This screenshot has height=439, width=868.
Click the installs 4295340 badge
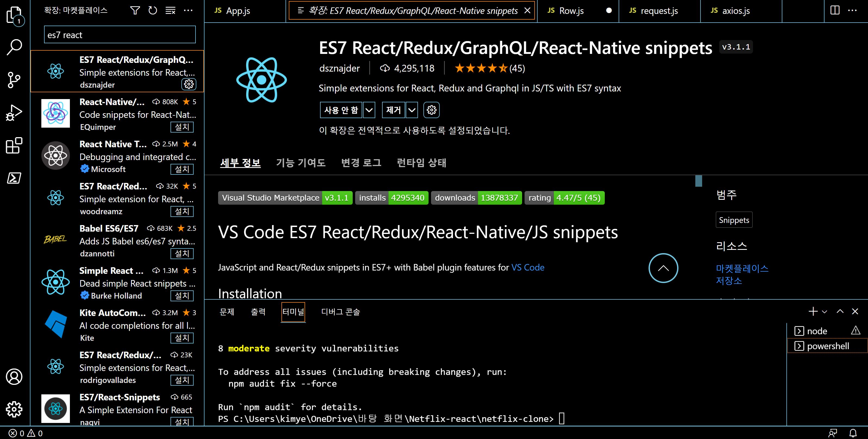[392, 198]
